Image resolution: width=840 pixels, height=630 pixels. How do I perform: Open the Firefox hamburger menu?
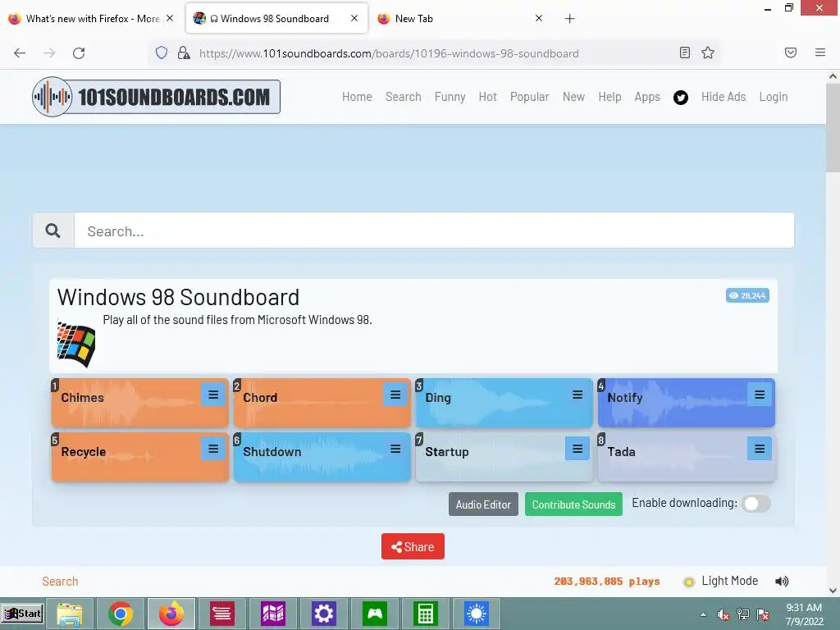point(820,52)
